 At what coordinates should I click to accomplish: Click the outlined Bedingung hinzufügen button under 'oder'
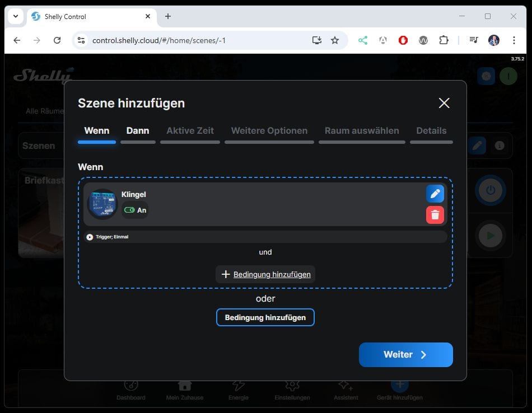(x=265, y=317)
